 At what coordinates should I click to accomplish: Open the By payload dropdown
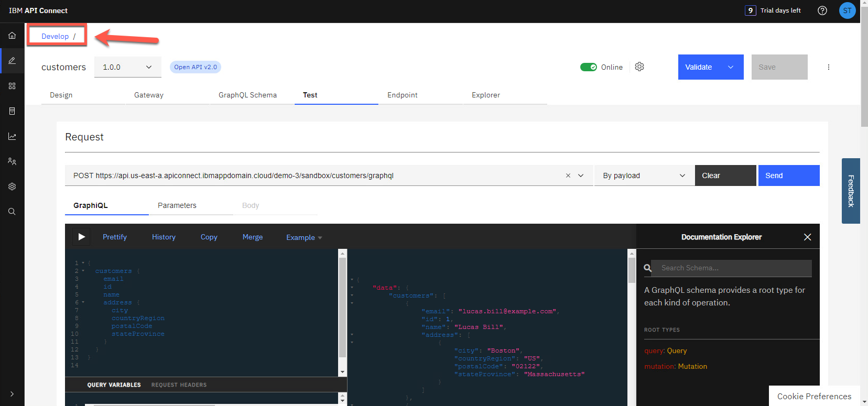(x=644, y=175)
